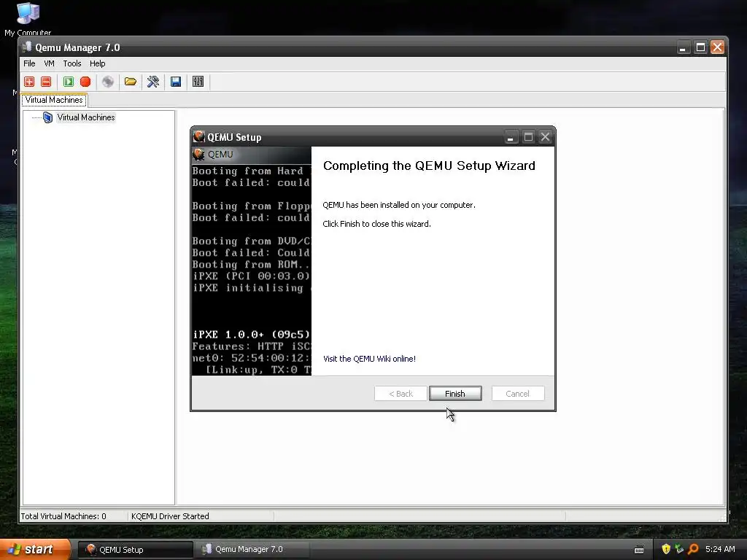Image resolution: width=747 pixels, height=560 pixels.
Task: Open the Visit the QEMU Wiki online link
Action: click(369, 359)
